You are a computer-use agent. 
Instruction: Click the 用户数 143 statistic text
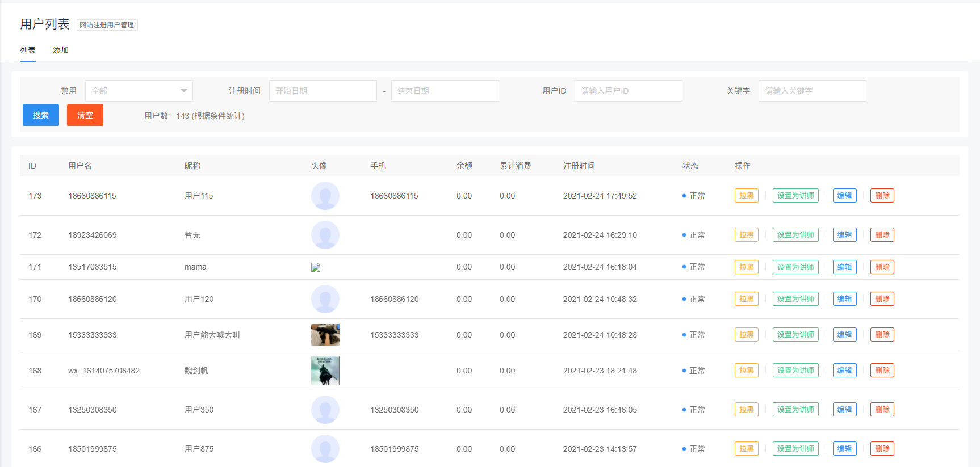[194, 116]
